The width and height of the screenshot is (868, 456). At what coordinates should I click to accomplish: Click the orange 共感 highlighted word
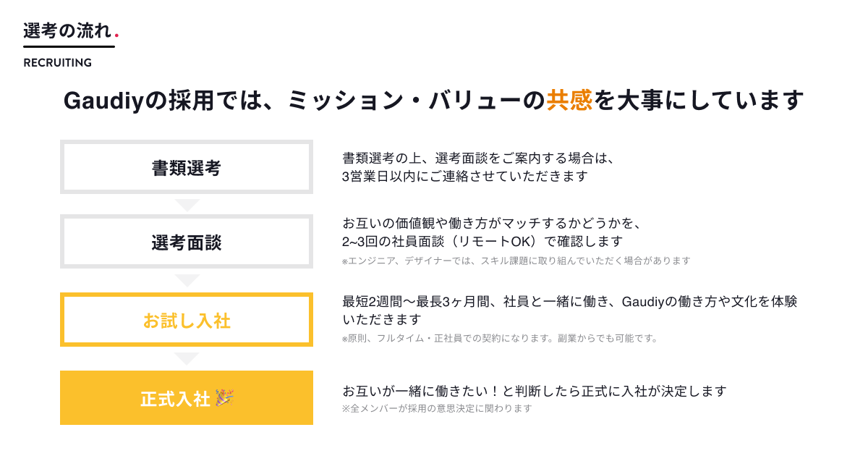point(569,100)
